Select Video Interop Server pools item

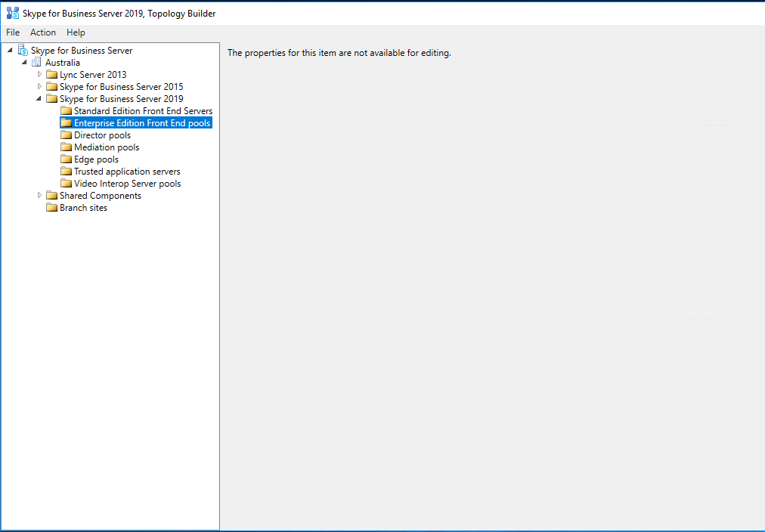point(127,184)
